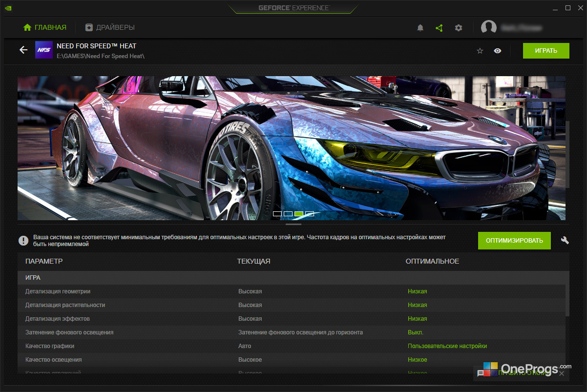
Task: Select the Детализация геометрии row
Action: coord(292,291)
